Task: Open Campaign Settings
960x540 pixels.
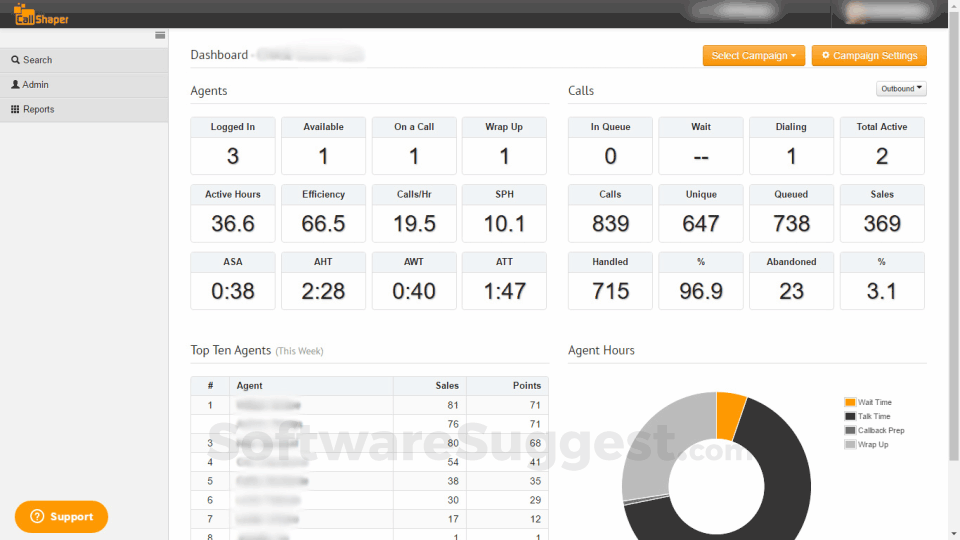Action: click(869, 56)
